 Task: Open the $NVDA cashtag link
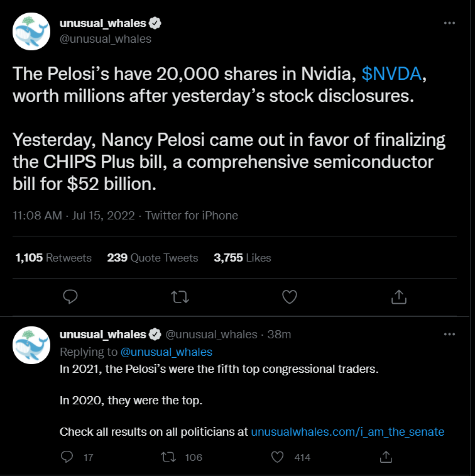tap(391, 74)
